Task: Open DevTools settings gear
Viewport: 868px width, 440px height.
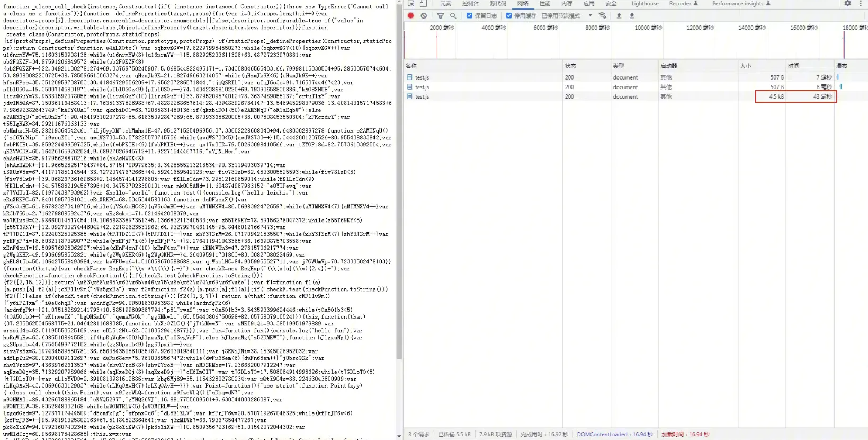Action: (847, 4)
